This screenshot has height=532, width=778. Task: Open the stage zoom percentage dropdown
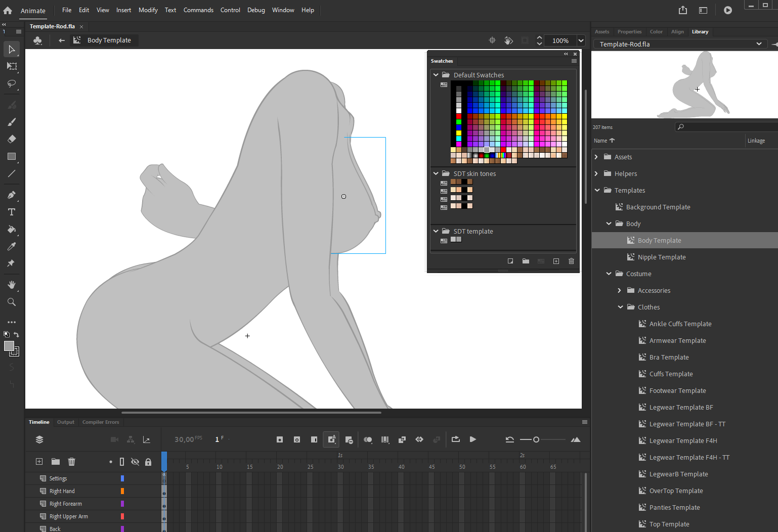point(581,40)
